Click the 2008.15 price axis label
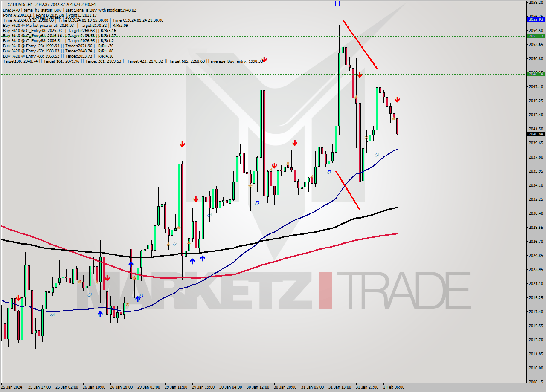Viewport: 546px width, 392px height. (x=536, y=382)
